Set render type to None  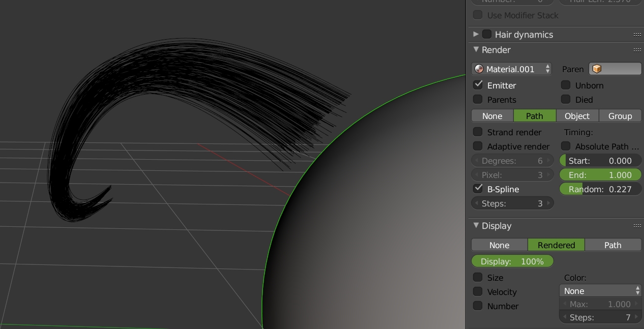pos(492,116)
